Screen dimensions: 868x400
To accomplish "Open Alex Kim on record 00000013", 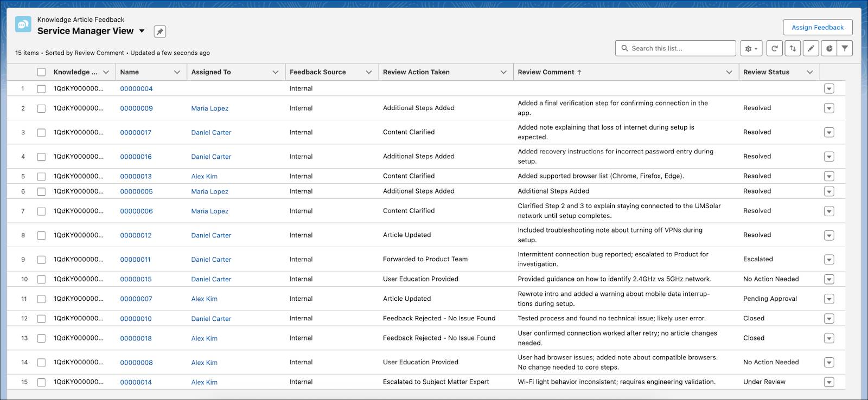I will click(x=204, y=176).
